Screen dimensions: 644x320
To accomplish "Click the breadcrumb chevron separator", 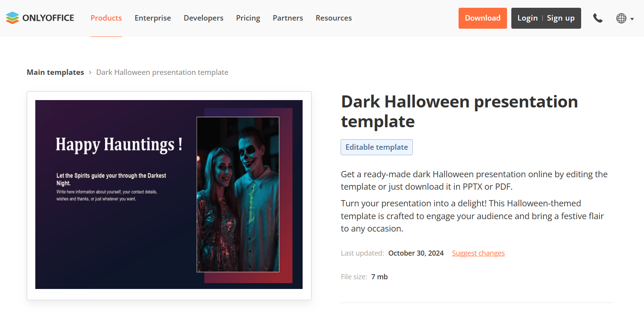I will (90, 73).
